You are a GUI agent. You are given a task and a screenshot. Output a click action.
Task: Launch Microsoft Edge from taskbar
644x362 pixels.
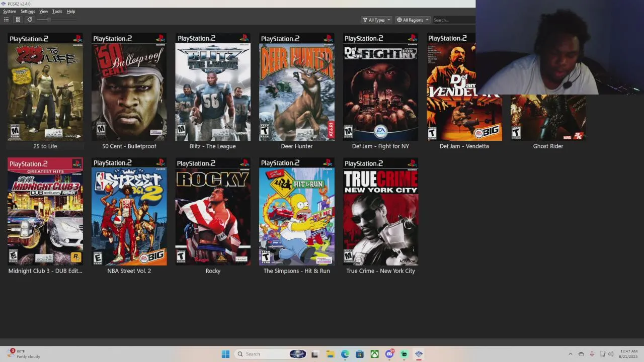point(345,354)
